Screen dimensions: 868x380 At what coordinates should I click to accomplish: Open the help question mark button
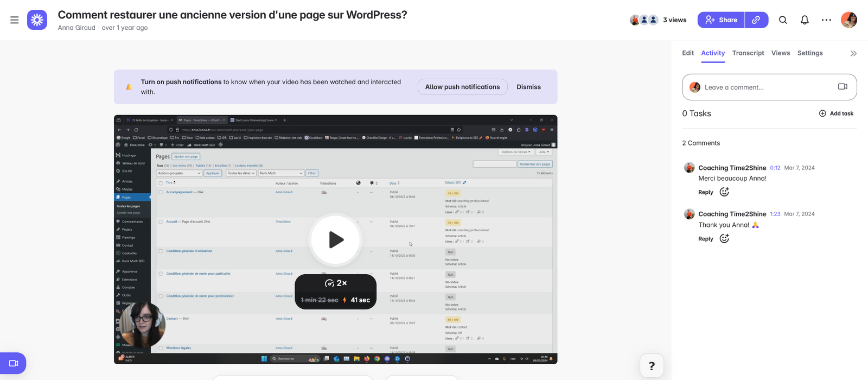pyautogui.click(x=652, y=366)
